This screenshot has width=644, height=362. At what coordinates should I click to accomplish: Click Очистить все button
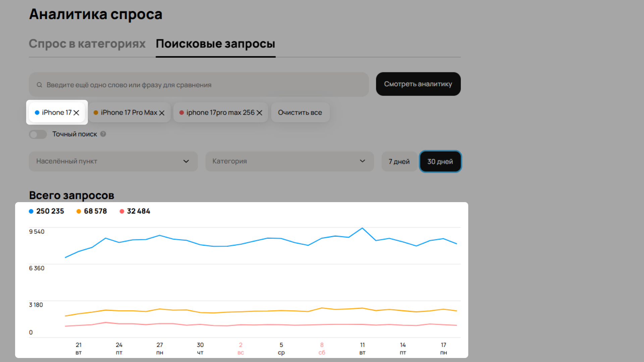pyautogui.click(x=300, y=113)
